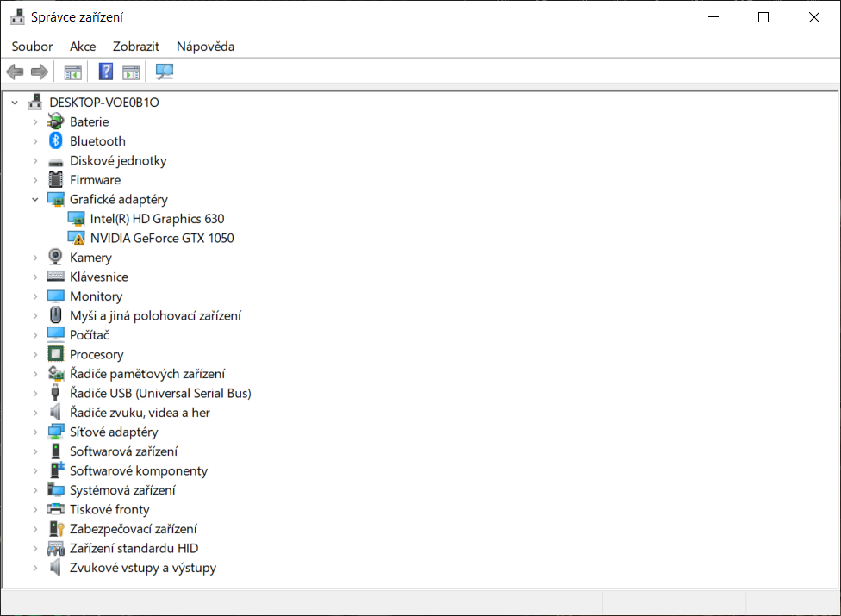The height and width of the screenshot is (616, 841).
Task: Click the Procesory CPU icon
Action: coord(56,354)
